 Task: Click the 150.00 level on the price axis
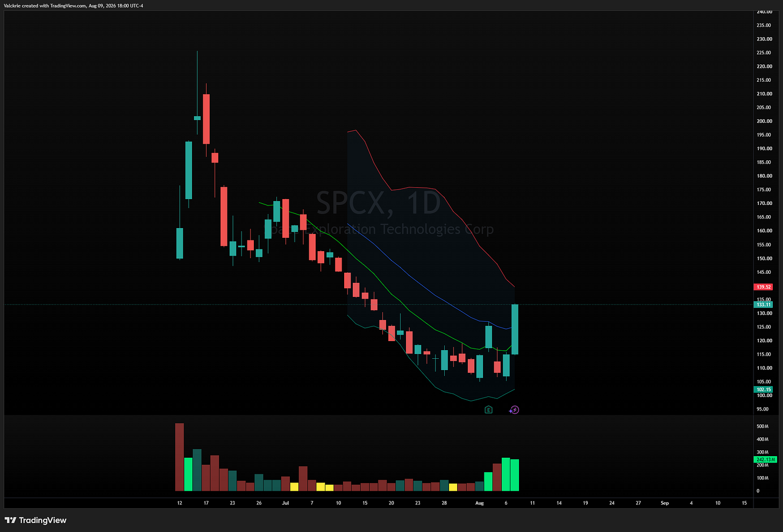764,258
